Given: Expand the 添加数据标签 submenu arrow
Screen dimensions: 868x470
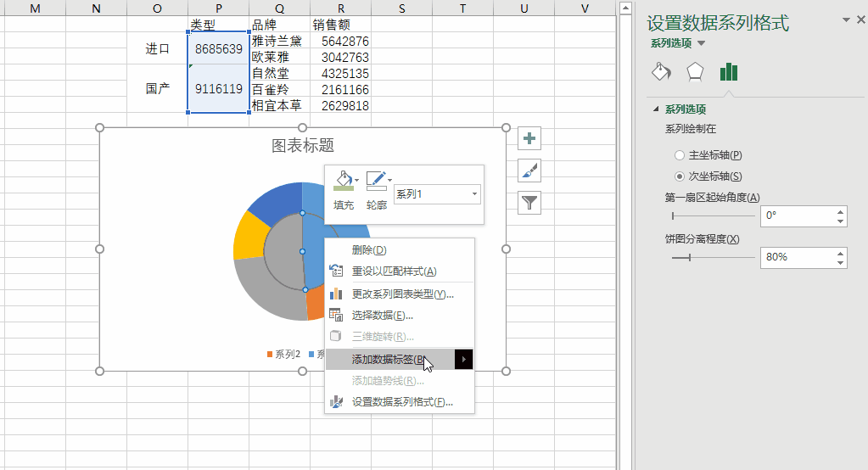Looking at the screenshot, I should 464,359.
